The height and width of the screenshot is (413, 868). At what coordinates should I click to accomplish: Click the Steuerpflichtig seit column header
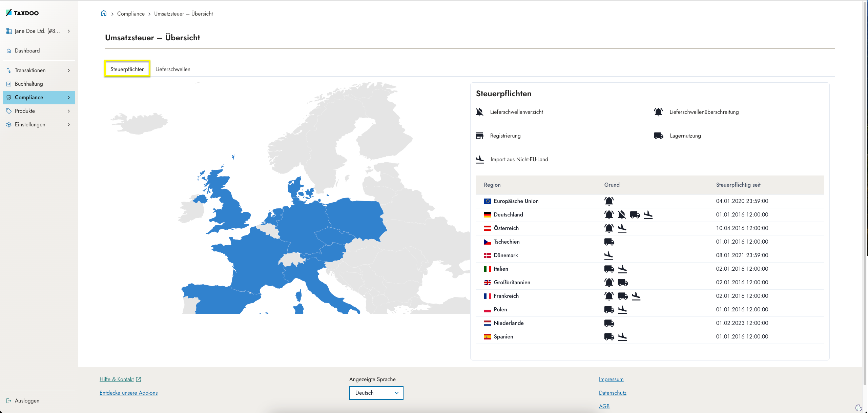coord(738,185)
